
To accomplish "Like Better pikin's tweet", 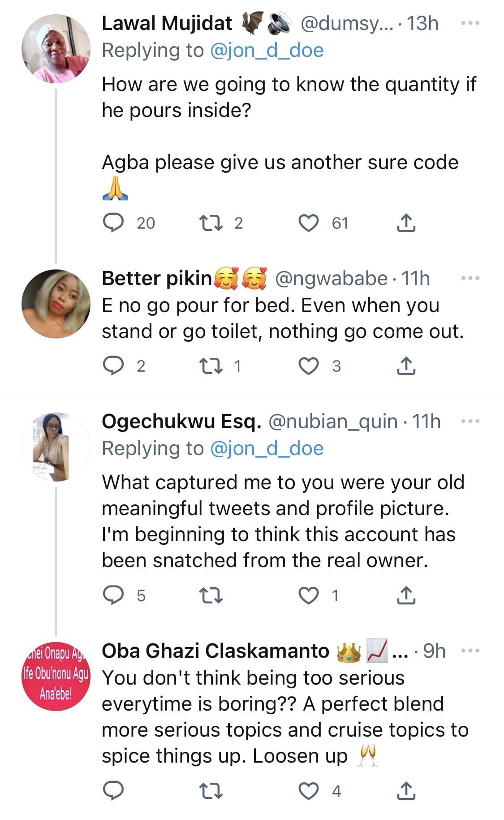I will [309, 366].
